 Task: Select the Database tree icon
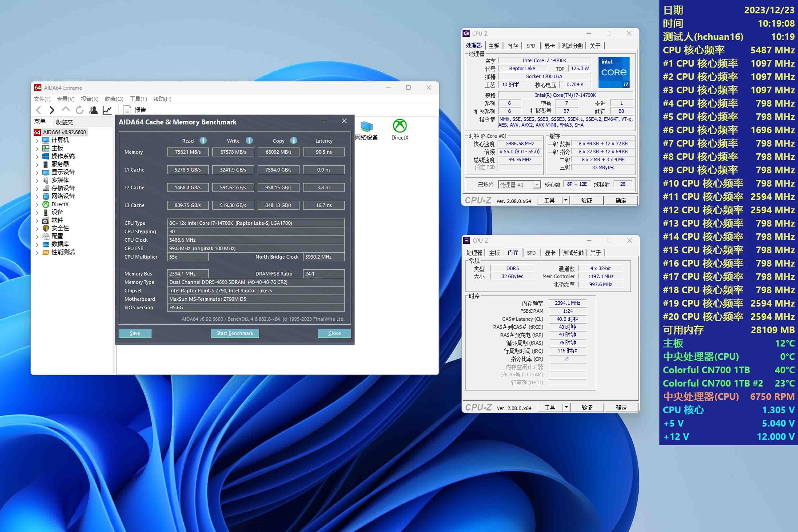pyautogui.click(x=46, y=244)
